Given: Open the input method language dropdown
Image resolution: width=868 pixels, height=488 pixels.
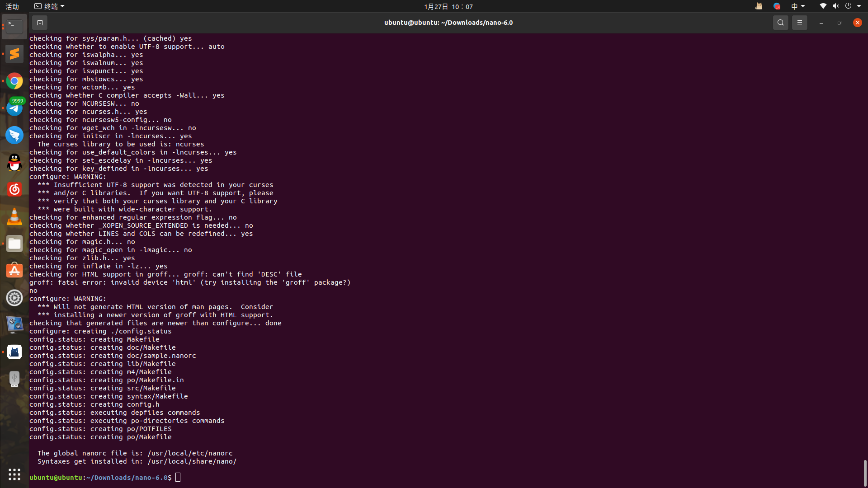Looking at the screenshot, I should [x=797, y=6].
